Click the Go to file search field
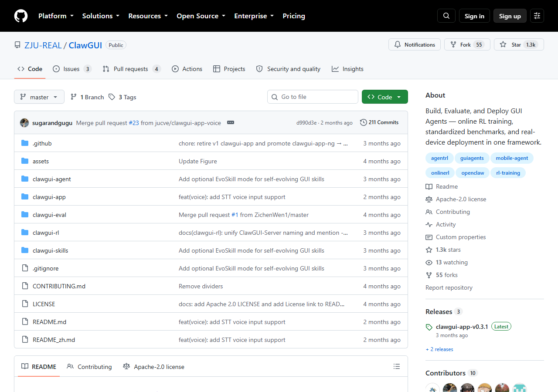Screen dimensions: 558x392 pyautogui.click(x=313, y=97)
